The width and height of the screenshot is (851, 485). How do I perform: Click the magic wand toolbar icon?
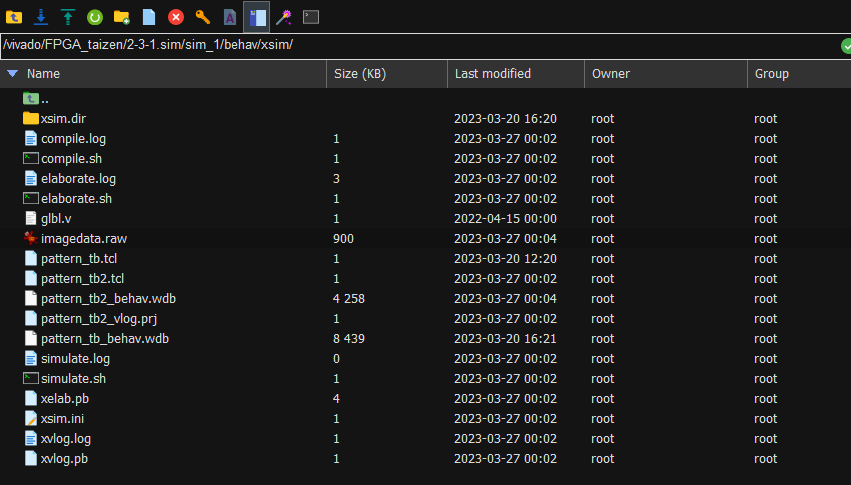click(284, 17)
